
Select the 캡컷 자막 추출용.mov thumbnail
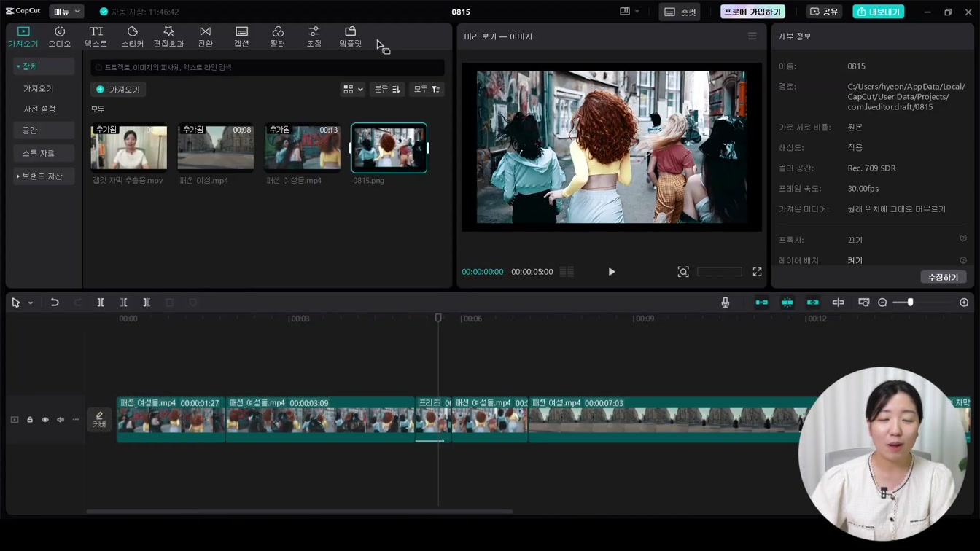pos(128,148)
